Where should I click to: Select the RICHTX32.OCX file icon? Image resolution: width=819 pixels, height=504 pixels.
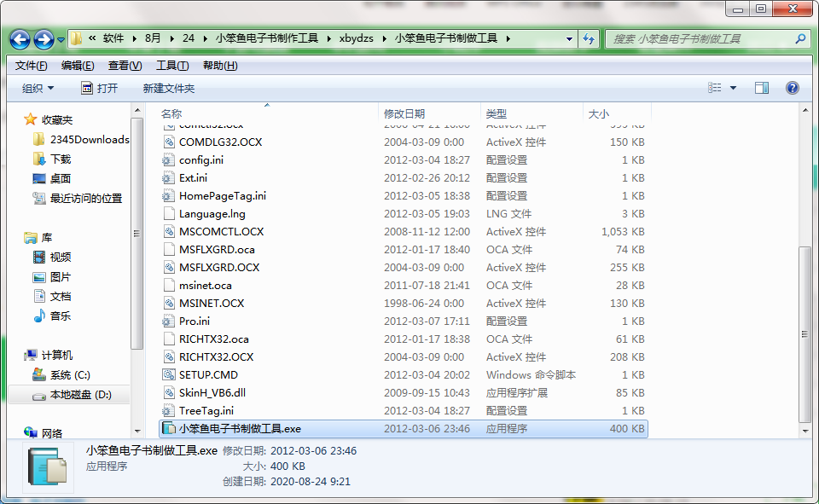tap(169, 356)
